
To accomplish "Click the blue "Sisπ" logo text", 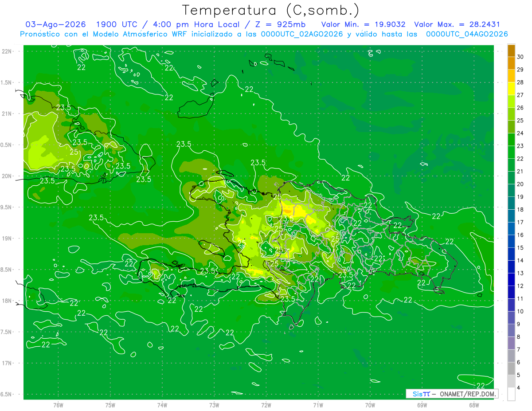I will coord(421,394).
